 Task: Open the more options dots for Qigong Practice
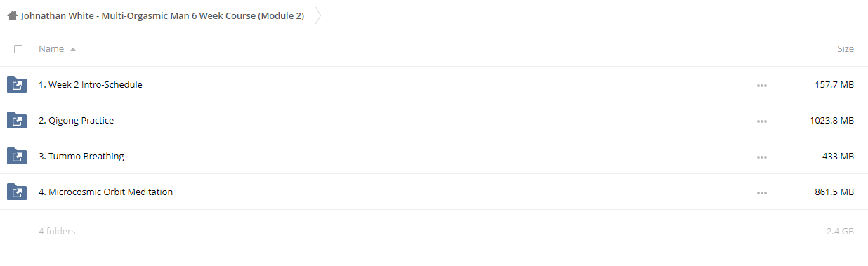(x=762, y=121)
